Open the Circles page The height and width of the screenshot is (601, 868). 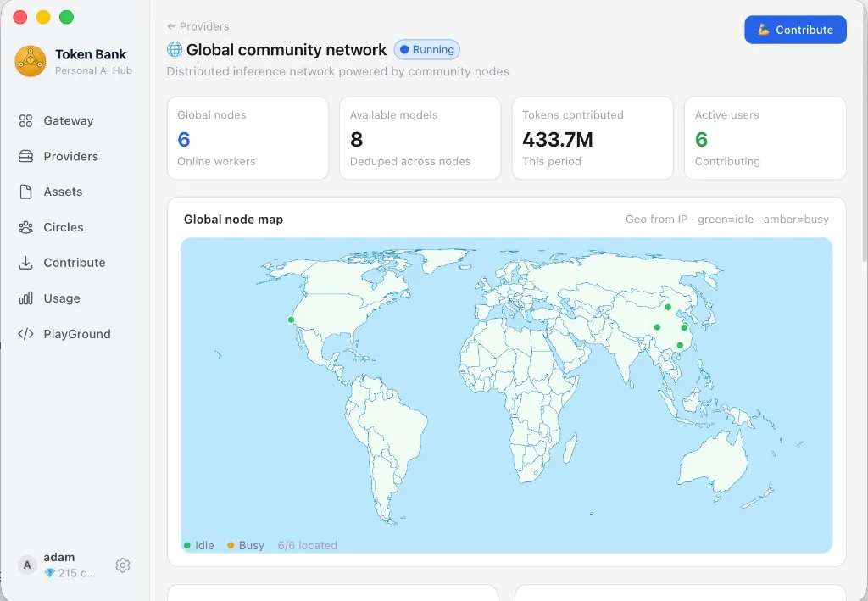pos(75,227)
